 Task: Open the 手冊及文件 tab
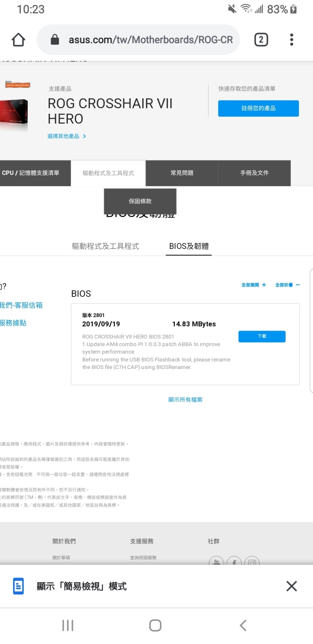[x=254, y=173]
